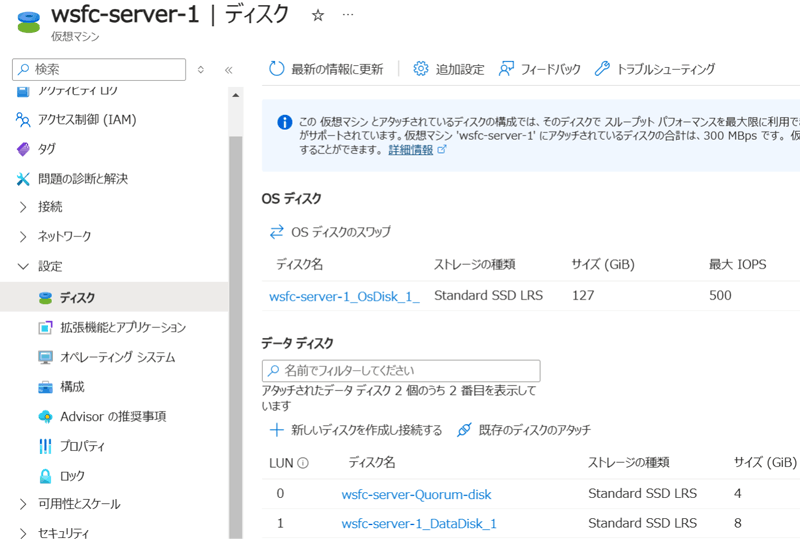The image size is (800, 539).
Task: Open アクティビティ ログ in sidebar
Action: (x=67, y=91)
